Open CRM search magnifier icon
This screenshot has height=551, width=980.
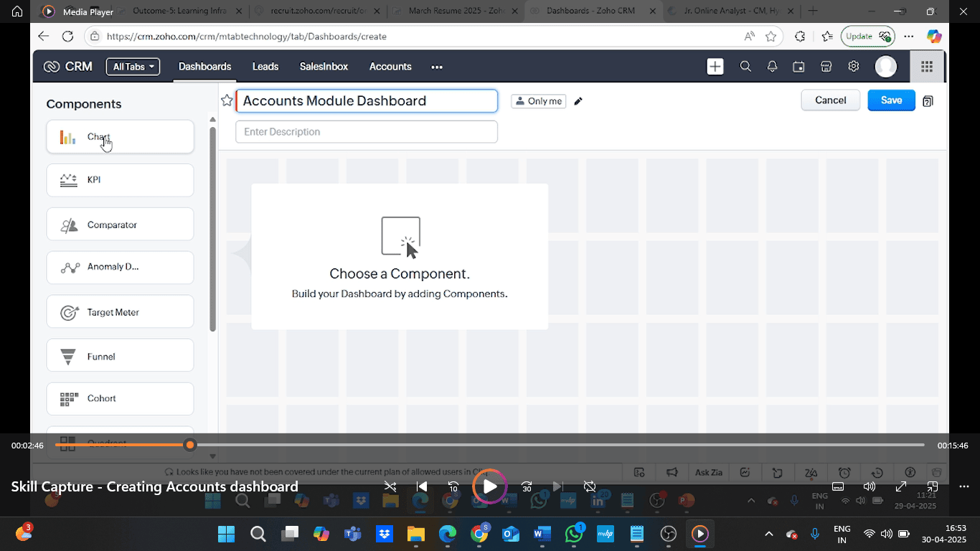pyautogui.click(x=745, y=67)
